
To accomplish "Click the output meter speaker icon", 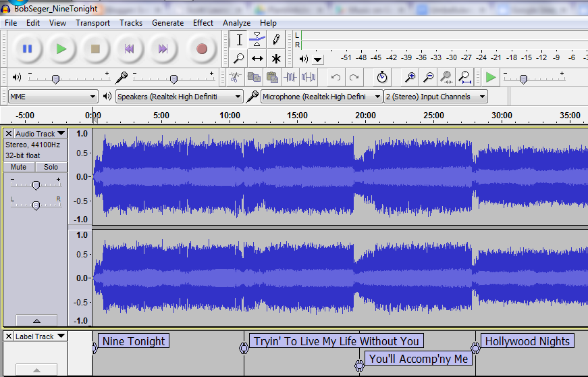I will click(303, 59).
